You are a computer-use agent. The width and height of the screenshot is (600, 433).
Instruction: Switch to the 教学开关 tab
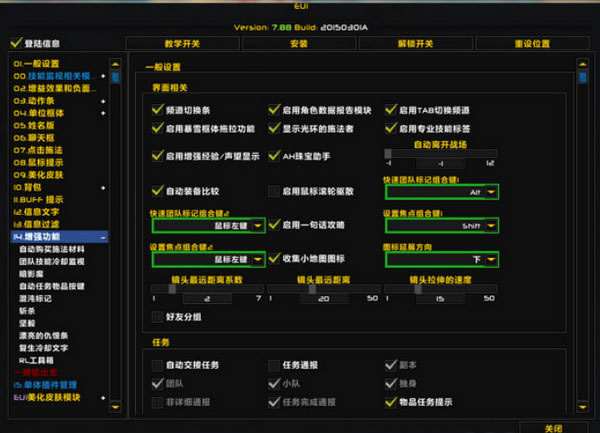[183, 44]
